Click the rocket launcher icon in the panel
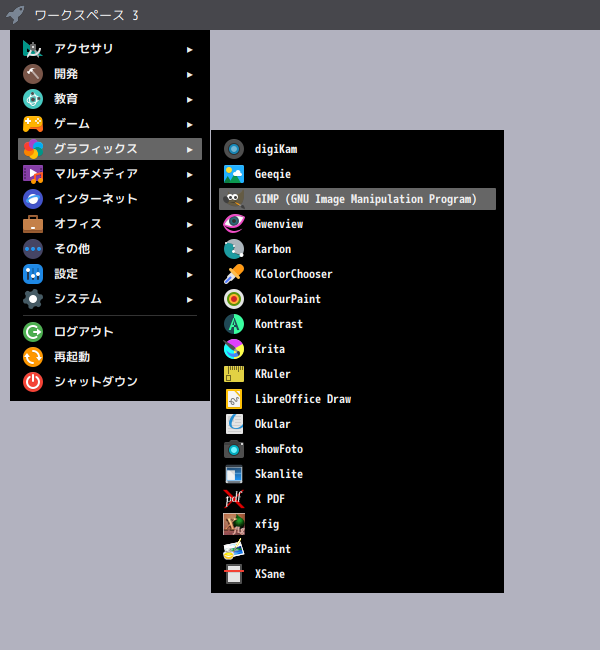 [x=16, y=15]
